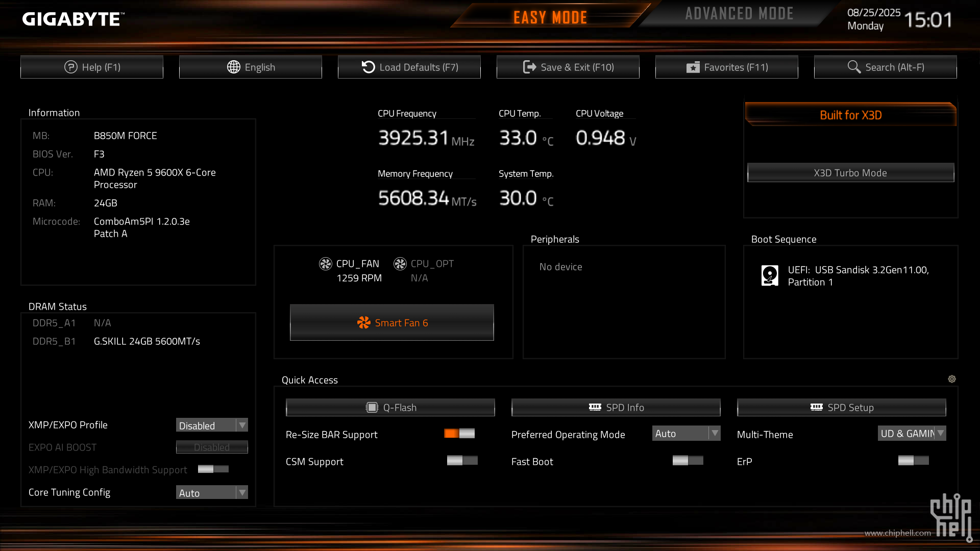980x551 pixels.
Task: Click the Help question mark icon
Action: click(70, 67)
